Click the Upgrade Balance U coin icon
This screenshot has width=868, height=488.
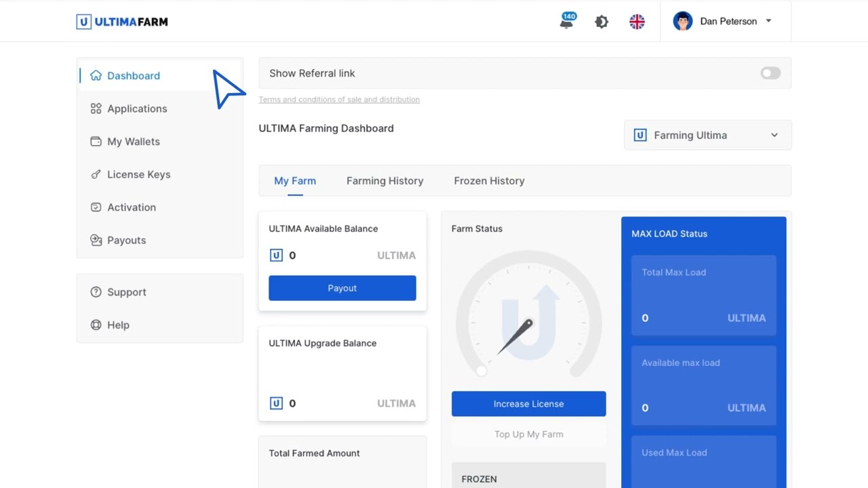click(276, 403)
